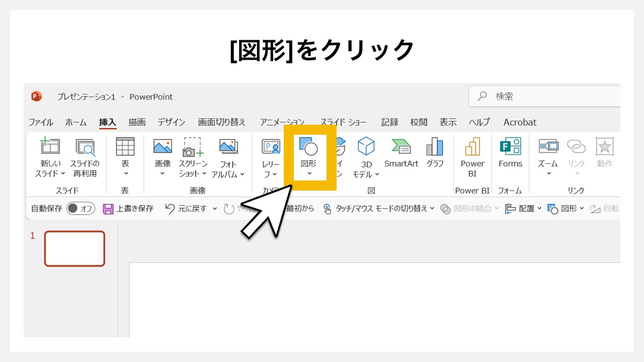The height and width of the screenshot is (362, 644).
Task: Switch to the デザイン ribbon tab
Action: 172,122
